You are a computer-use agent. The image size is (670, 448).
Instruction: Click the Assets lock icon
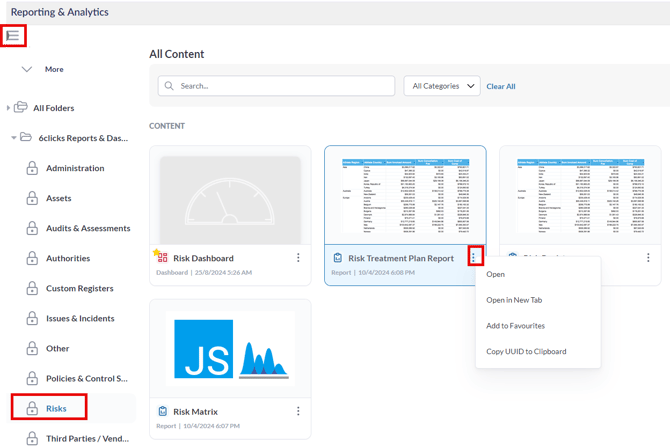32,198
